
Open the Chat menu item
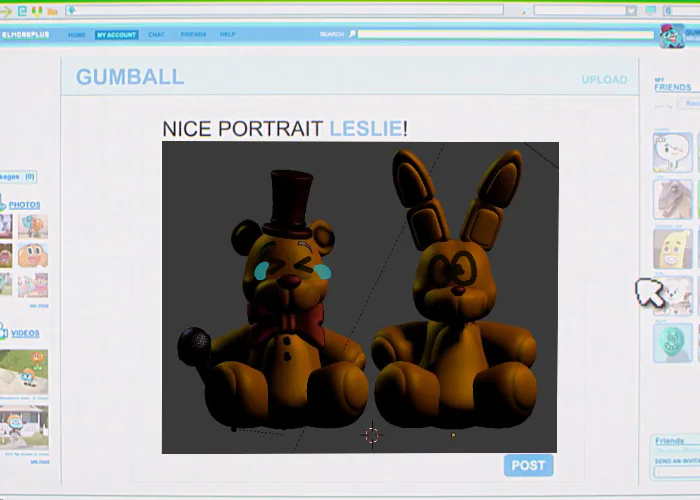(x=156, y=34)
